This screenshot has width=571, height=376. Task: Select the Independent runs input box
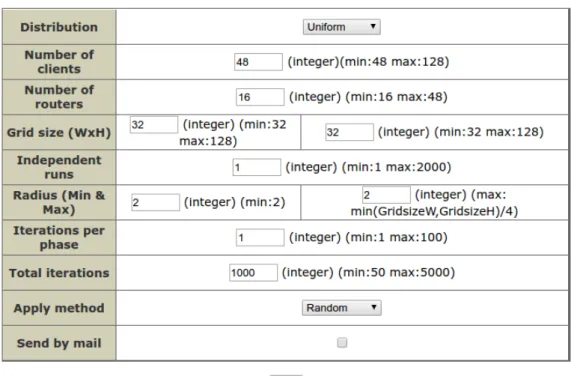pyautogui.click(x=257, y=167)
